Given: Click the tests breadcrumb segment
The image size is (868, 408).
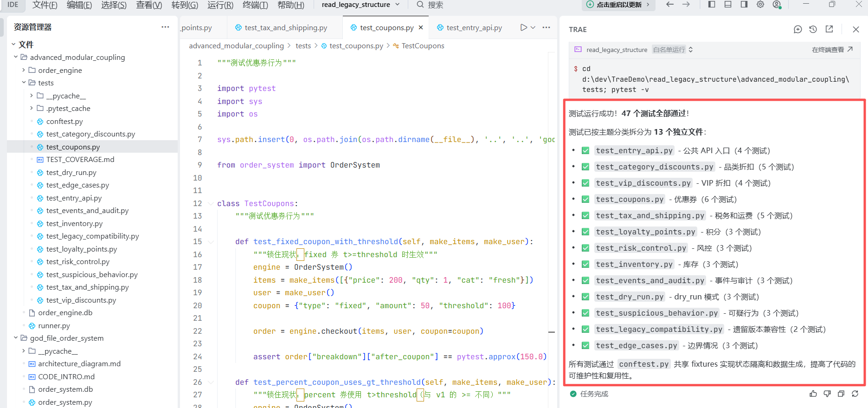Looking at the screenshot, I should click(303, 45).
